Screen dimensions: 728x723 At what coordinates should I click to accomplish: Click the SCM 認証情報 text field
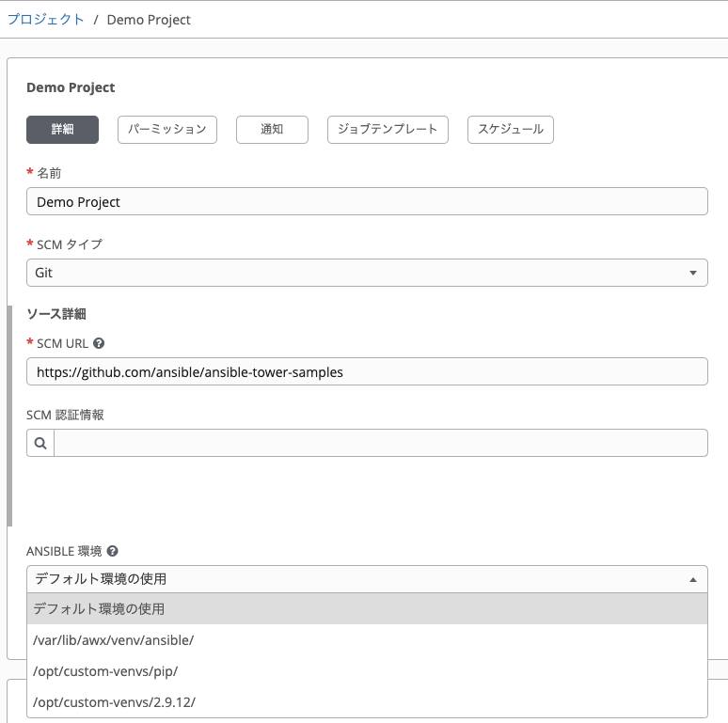pos(381,443)
